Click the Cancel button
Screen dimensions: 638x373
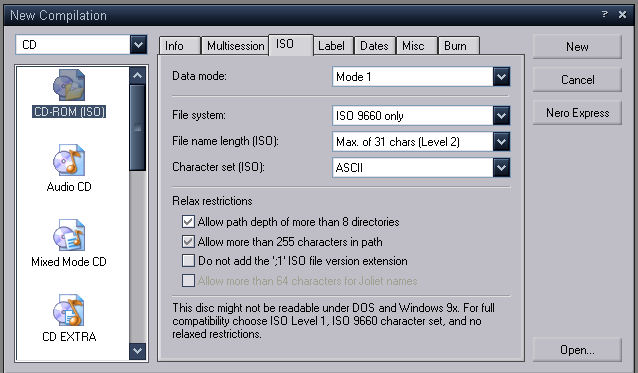(577, 80)
